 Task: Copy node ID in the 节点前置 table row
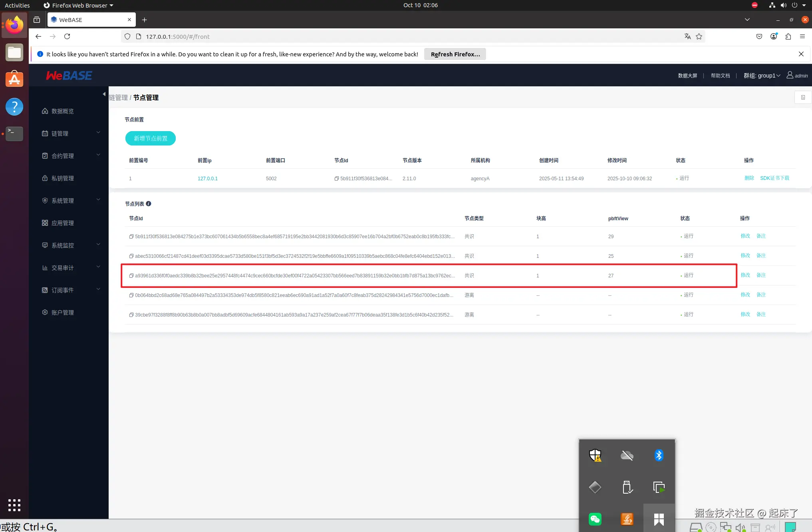coord(337,179)
